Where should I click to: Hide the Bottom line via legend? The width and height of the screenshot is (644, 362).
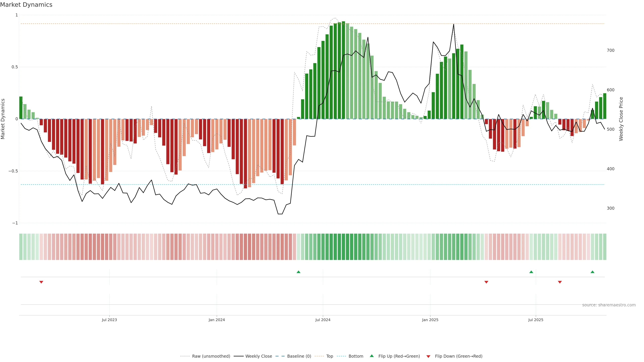pyautogui.click(x=356, y=356)
